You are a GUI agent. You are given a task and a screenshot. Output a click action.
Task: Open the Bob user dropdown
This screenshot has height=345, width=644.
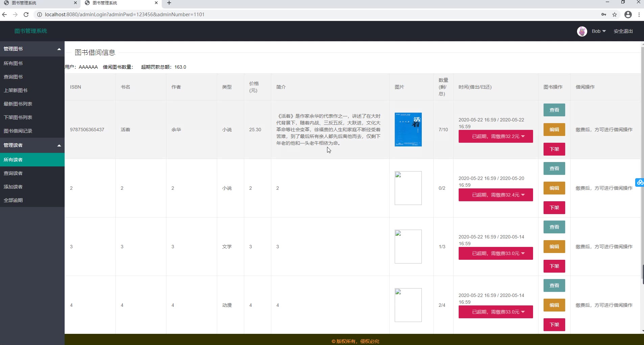(599, 31)
